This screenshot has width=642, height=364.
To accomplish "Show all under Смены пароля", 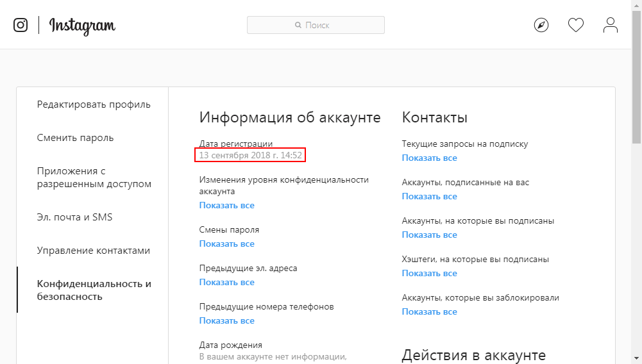I will pyautogui.click(x=227, y=244).
